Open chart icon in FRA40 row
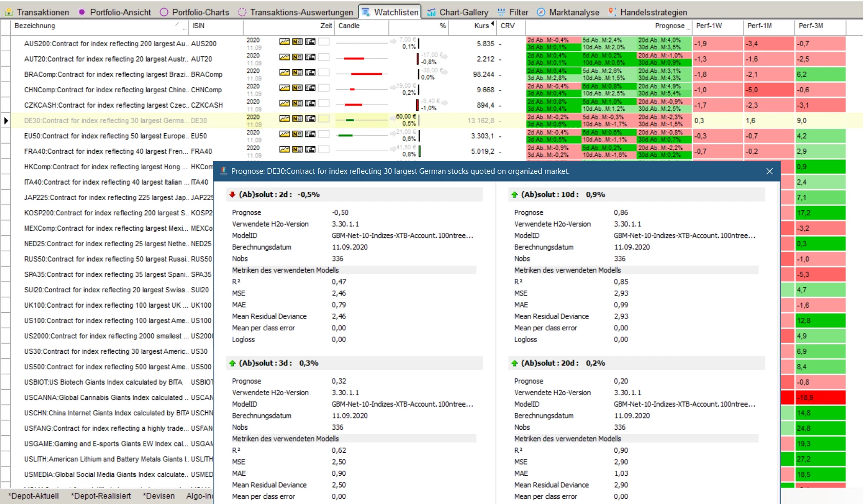The width and height of the screenshot is (863, 504). click(284, 149)
